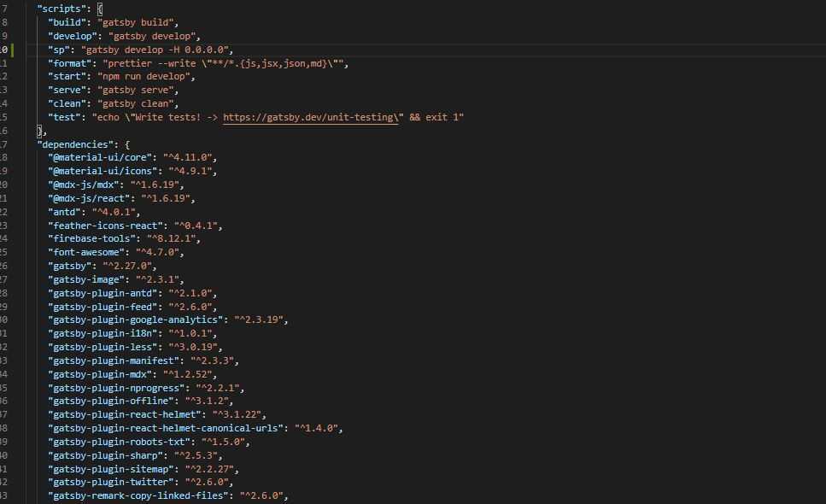Open the gatsby.dev unit-testing link
Image resolution: width=826 pixels, height=504 pixels.
[310, 117]
